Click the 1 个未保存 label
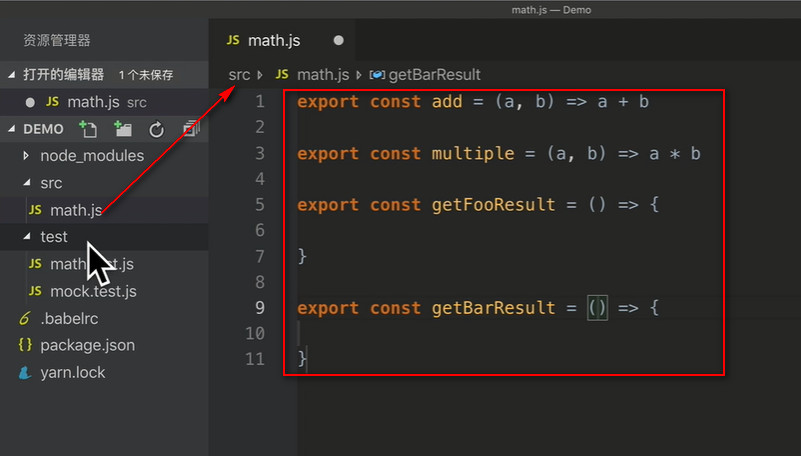 pos(146,75)
